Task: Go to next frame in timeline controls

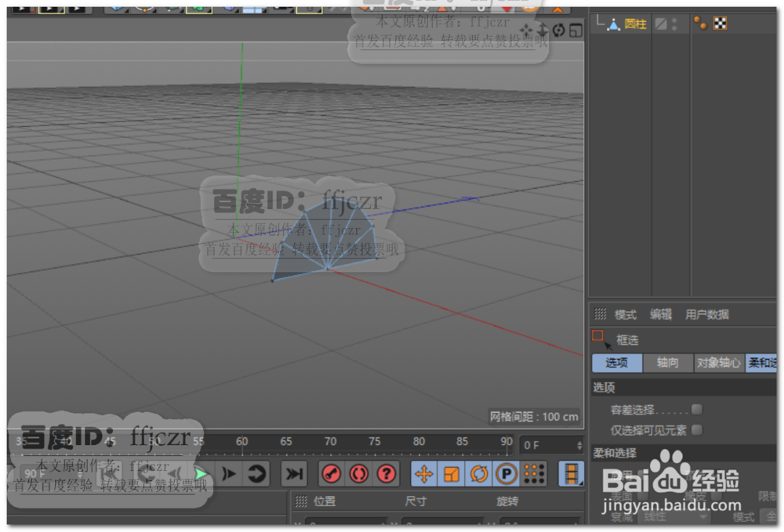Action: click(x=229, y=473)
